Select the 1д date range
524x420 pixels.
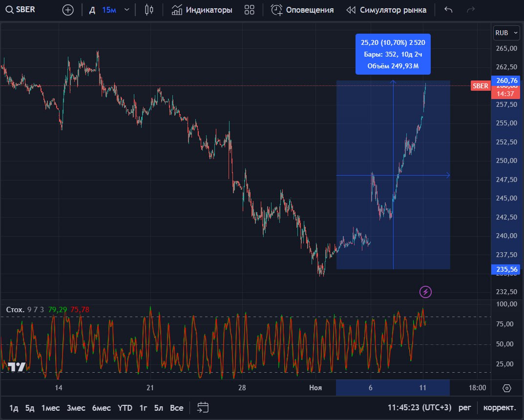click(x=14, y=408)
